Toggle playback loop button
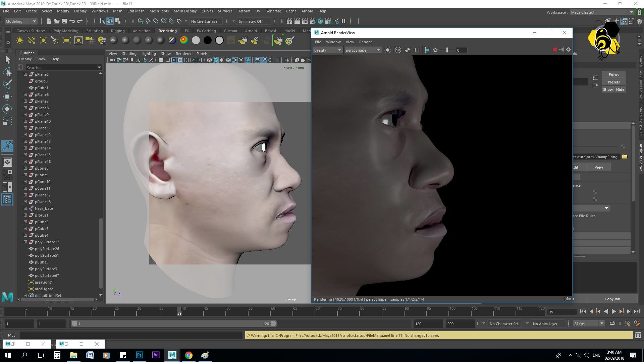The image size is (644, 362). point(612,323)
